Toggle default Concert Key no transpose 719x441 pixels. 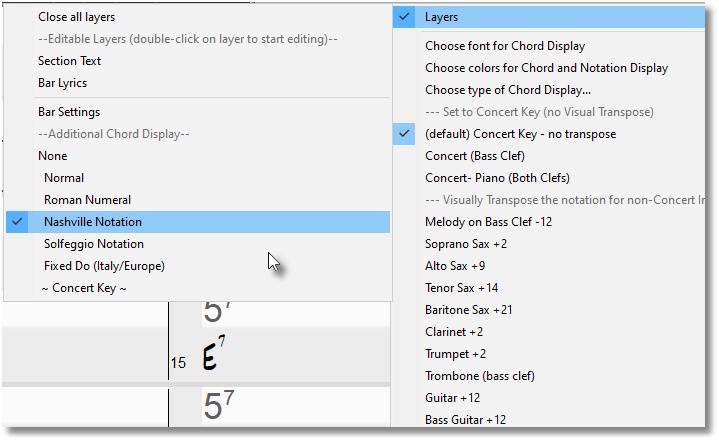(x=520, y=134)
